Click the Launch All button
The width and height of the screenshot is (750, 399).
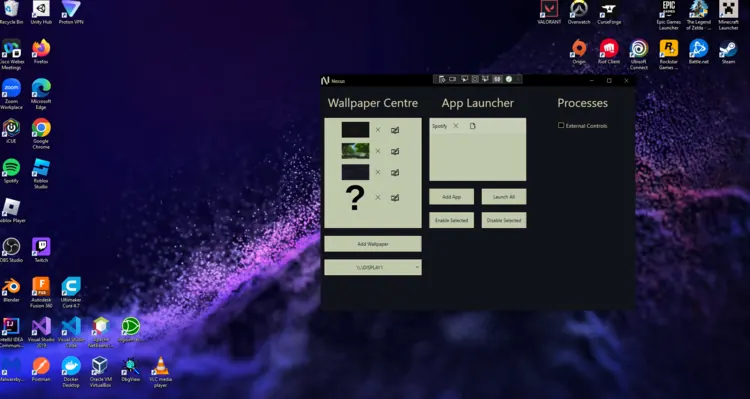504,197
